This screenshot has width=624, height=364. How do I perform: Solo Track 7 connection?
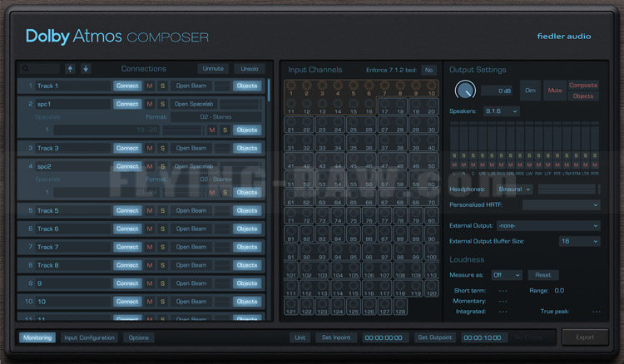point(162,247)
